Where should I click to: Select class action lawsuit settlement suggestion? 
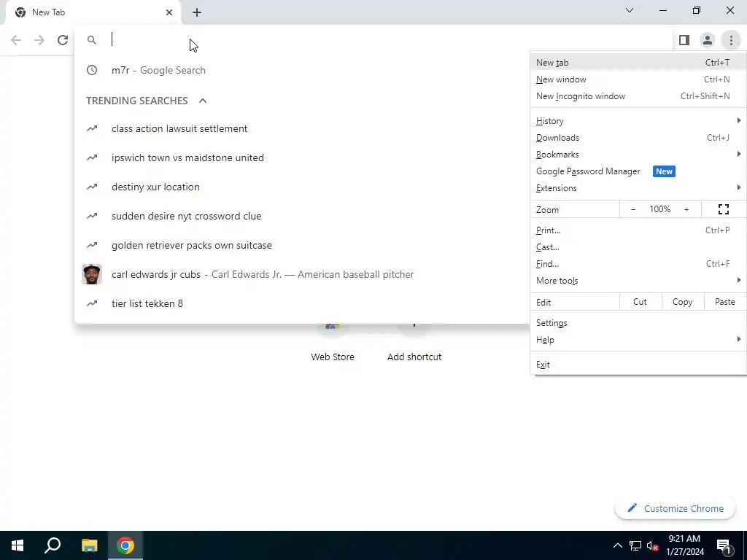coord(302,128)
